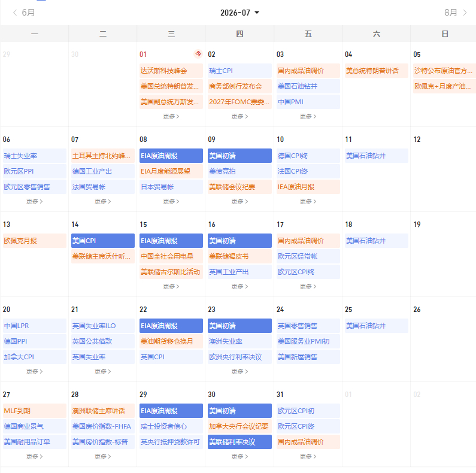The height and width of the screenshot is (473, 476).
Task: Go to previous month 6月
Action: click(x=24, y=13)
